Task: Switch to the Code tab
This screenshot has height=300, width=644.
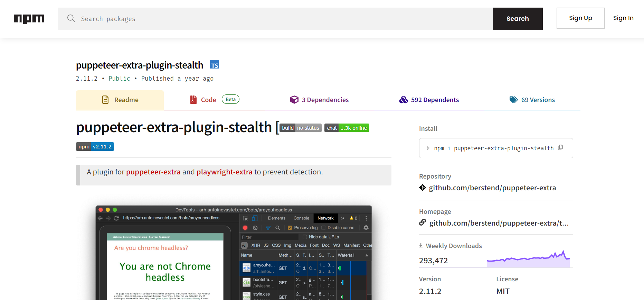Action: pyautogui.click(x=214, y=100)
